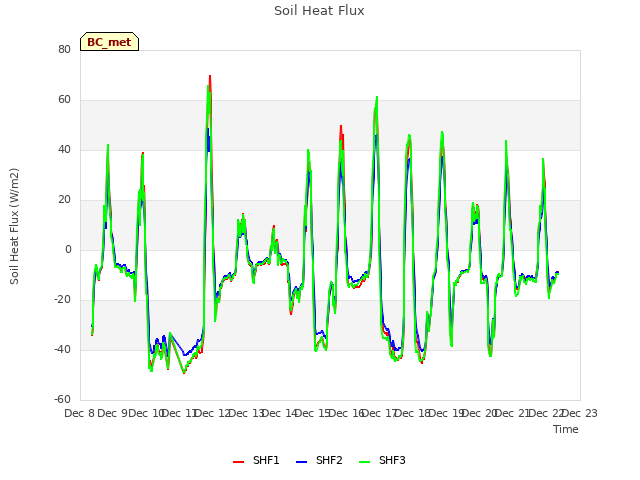Toggle the SHF3 series in legend

[382, 460]
